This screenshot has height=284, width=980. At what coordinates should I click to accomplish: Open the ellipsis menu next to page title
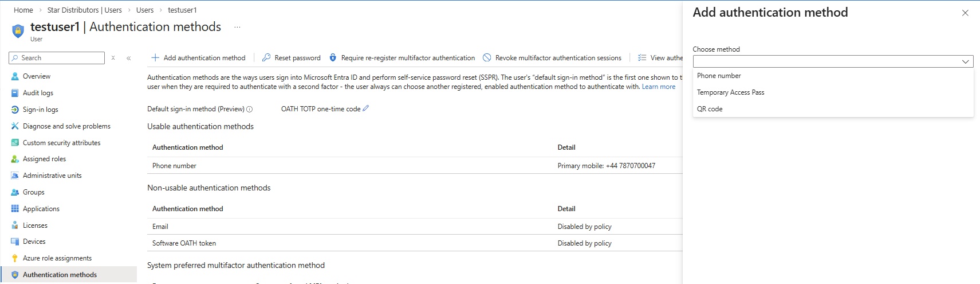coord(237,27)
